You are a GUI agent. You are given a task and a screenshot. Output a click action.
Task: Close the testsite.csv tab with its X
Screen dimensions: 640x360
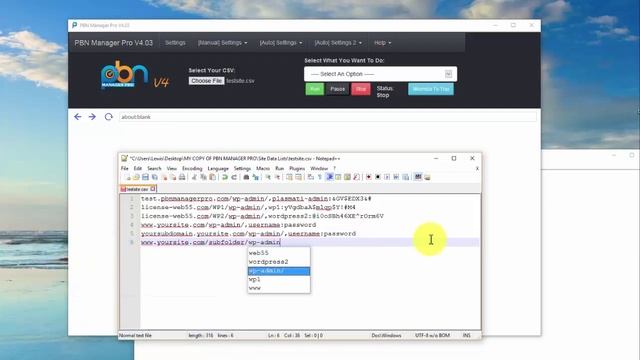(153, 189)
